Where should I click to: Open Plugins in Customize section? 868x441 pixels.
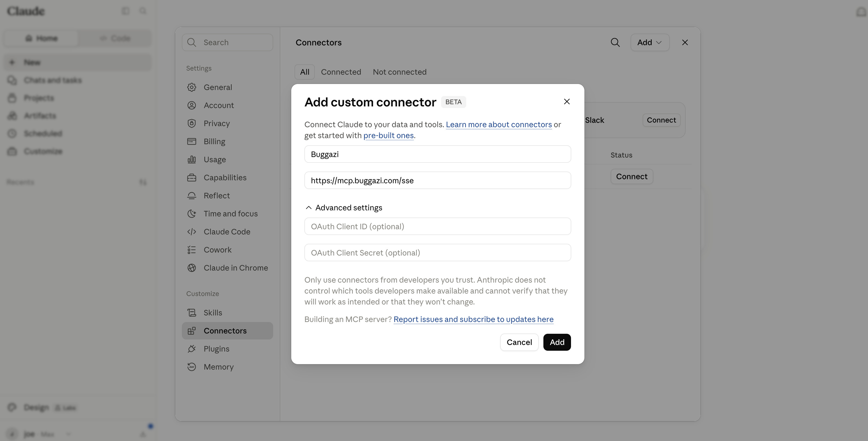(x=228, y=349)
